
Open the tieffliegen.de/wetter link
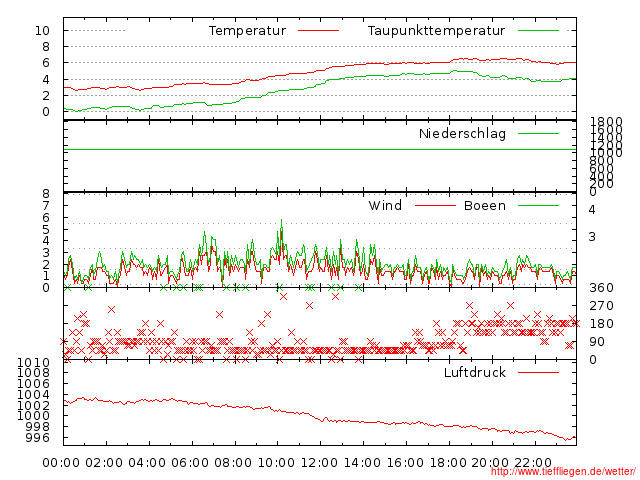[562, 471]
